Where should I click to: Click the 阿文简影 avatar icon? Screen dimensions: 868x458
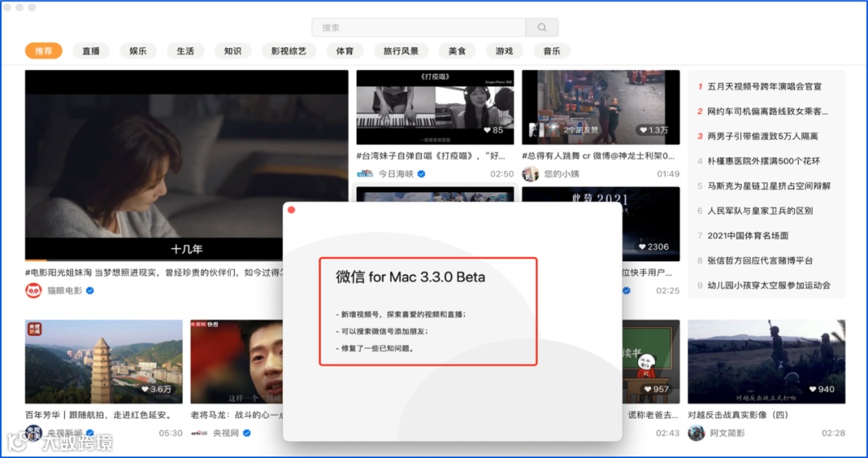[696, 433]
